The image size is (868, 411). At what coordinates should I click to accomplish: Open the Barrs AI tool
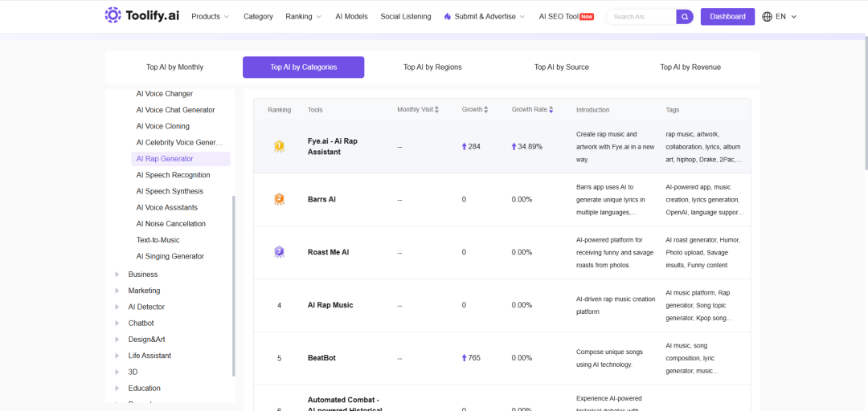(x=321, y=199)
